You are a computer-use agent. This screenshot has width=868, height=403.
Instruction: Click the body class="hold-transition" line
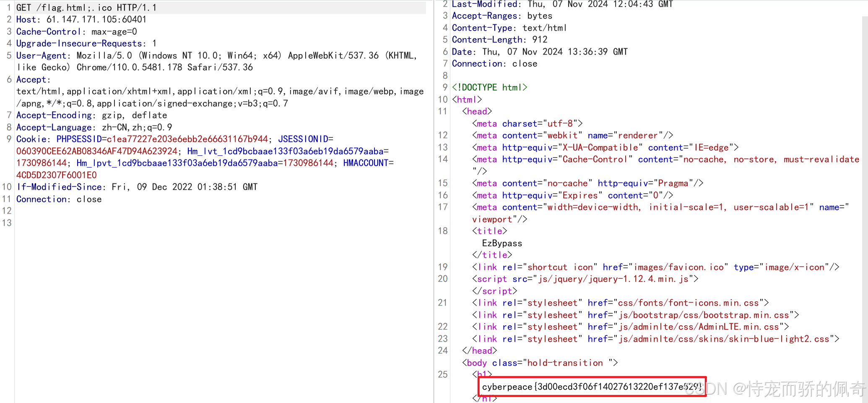[540, 363]
